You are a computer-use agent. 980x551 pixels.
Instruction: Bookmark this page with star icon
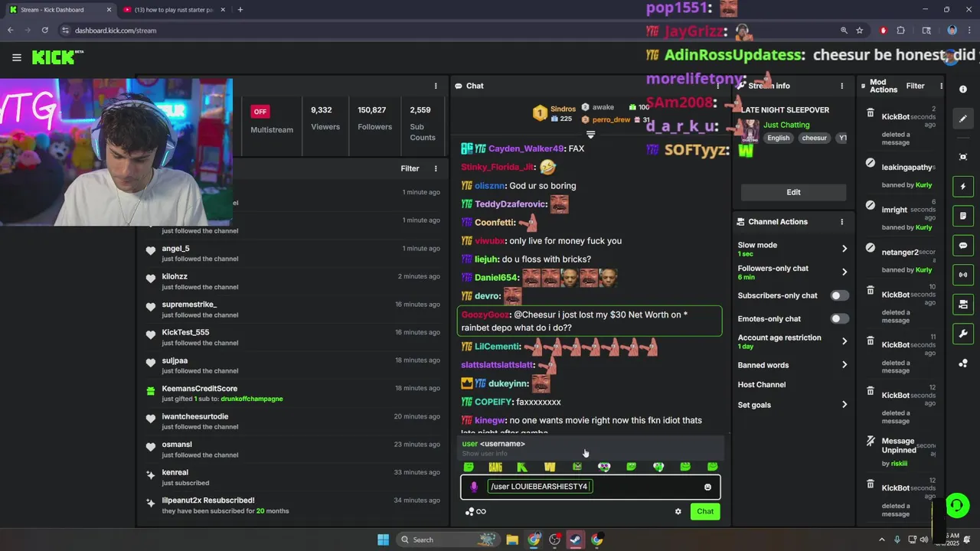click(x=860, y=31)
